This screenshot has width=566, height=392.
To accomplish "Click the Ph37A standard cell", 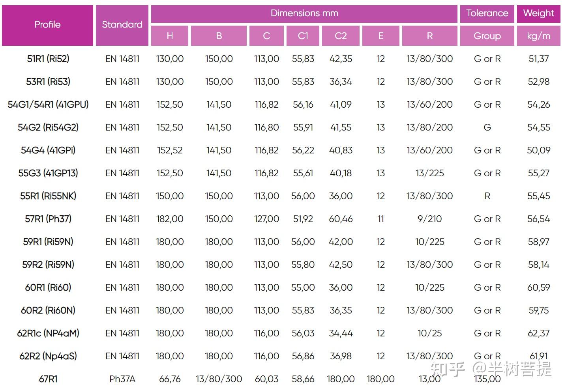I will click(122, 379).
